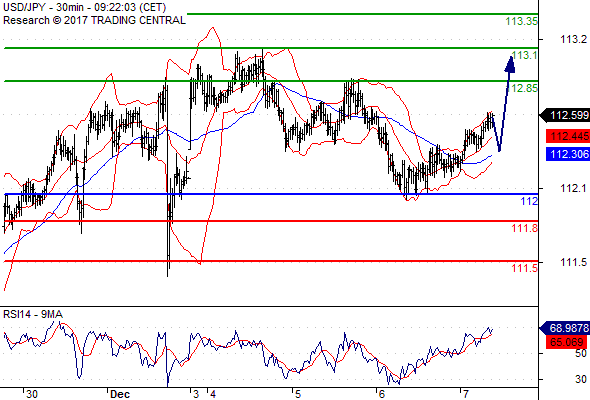Select the RSI value tag 68.9878
590x400 pixels.
(565, 328)
